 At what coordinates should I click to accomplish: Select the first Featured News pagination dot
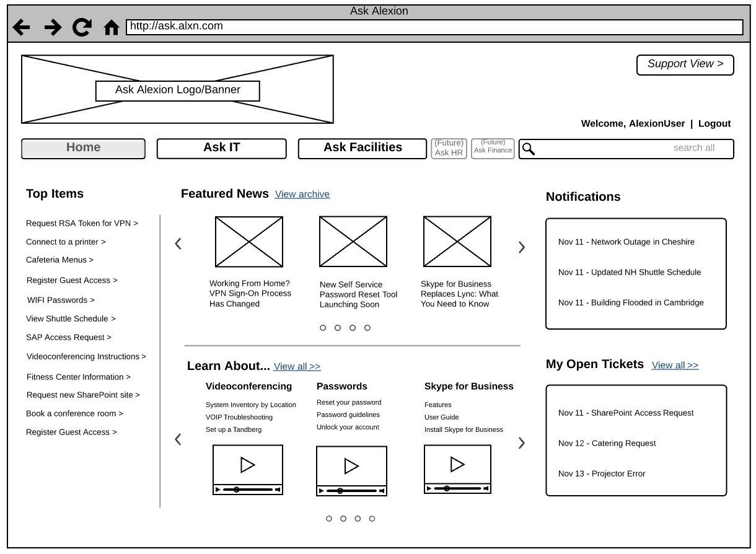(x=323, y=328)
